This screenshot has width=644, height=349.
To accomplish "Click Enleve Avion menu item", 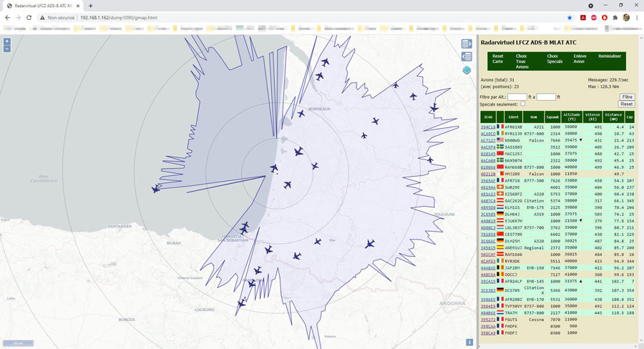I will coord(580,59).
